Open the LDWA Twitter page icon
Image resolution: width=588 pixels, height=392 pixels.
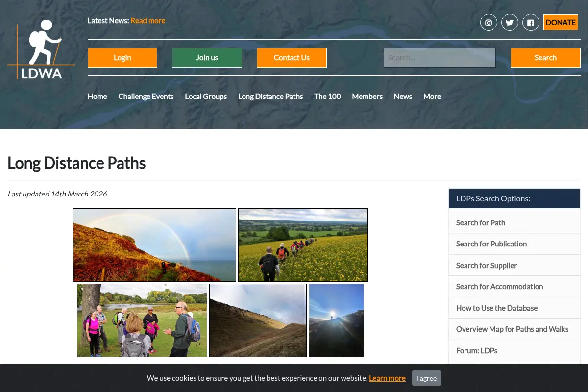coord(510,23)
